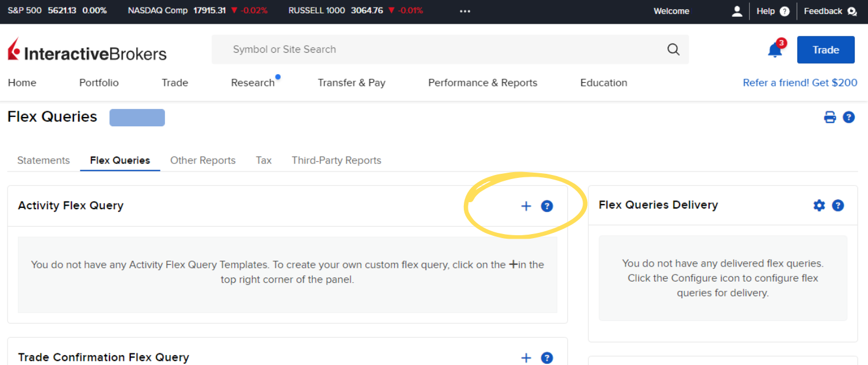Open the Tax tab
The image size is (868, 365).
click(263, 160)
